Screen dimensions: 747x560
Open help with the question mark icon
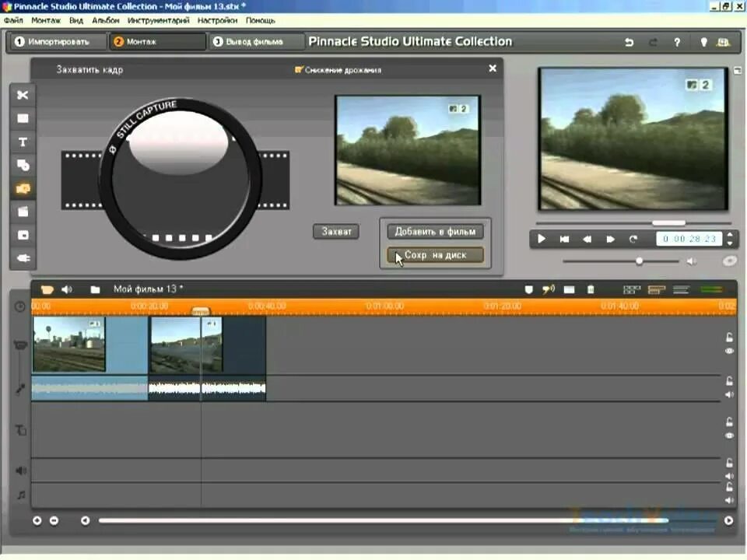click(x=677, y=42)
